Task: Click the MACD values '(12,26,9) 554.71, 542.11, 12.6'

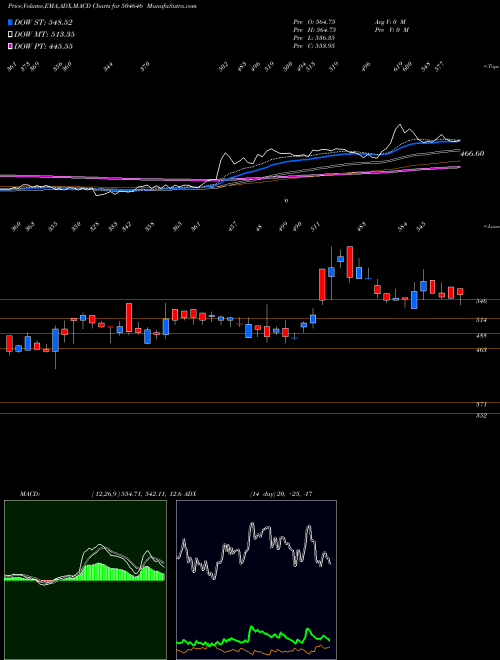Action: (x=138, y=493)
